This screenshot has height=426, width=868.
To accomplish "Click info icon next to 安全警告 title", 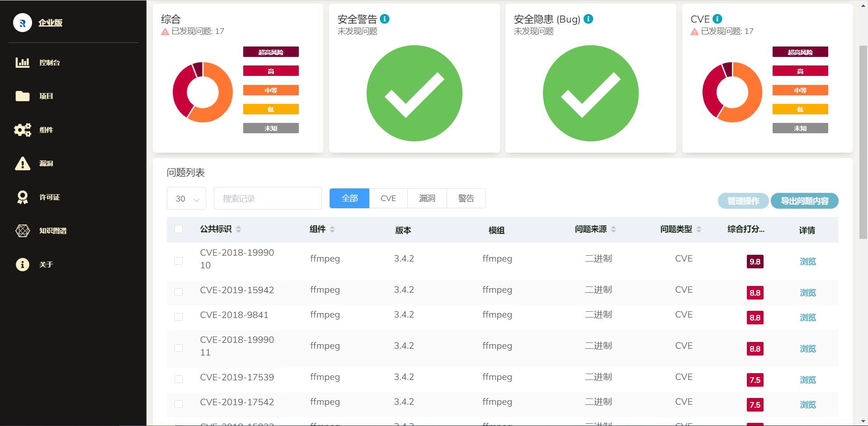I will tap(385, 19).
